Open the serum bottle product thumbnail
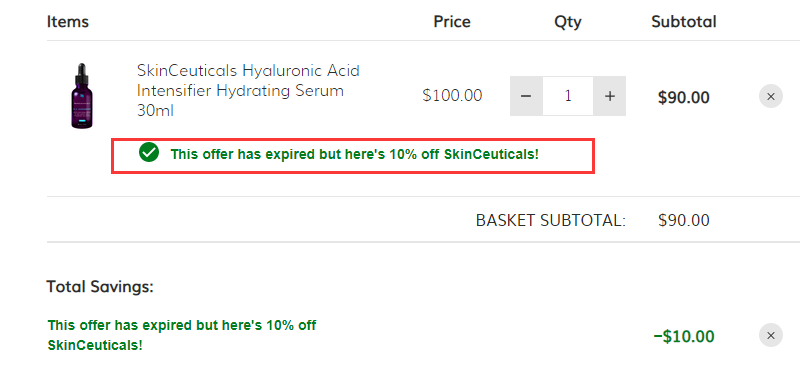810x392 pixels. pos(82,96)
